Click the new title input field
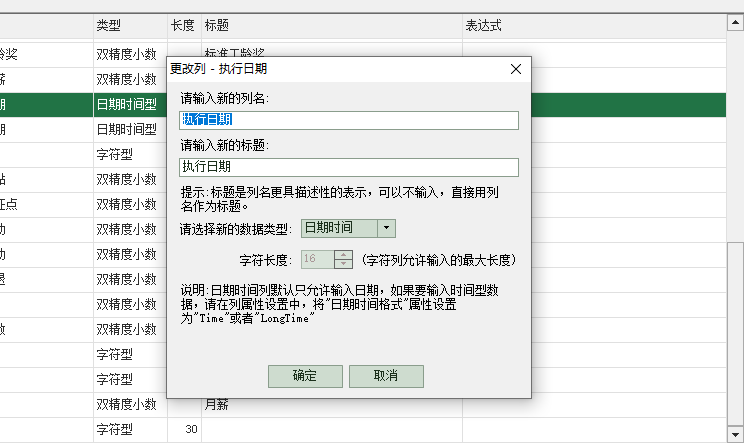Screen dimensions: 744x443 click(x=349, y=167)
